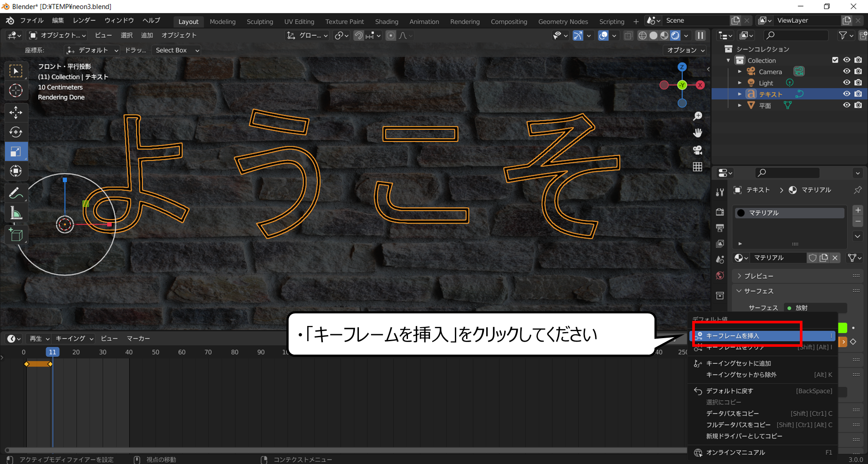This screenshot has height=464, width=868.
Task: Open オブジェクト mode dropdown
Action: point(57,36)
